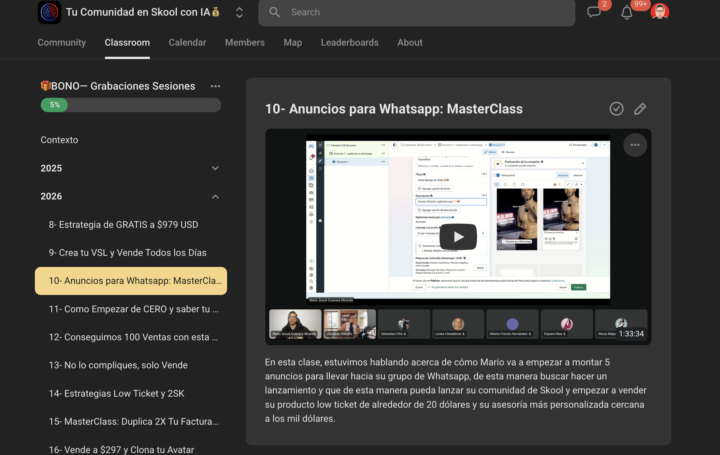Mark lesson complete with checkmark circle

[x=616, y=109]
